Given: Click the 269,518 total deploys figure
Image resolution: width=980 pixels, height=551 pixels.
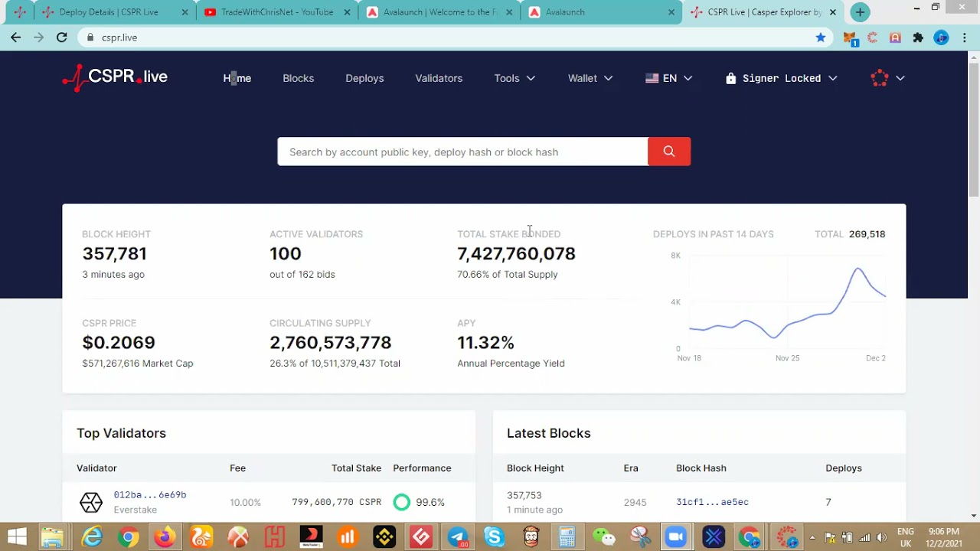Looking at the screenshot, I should click(867, 234).
